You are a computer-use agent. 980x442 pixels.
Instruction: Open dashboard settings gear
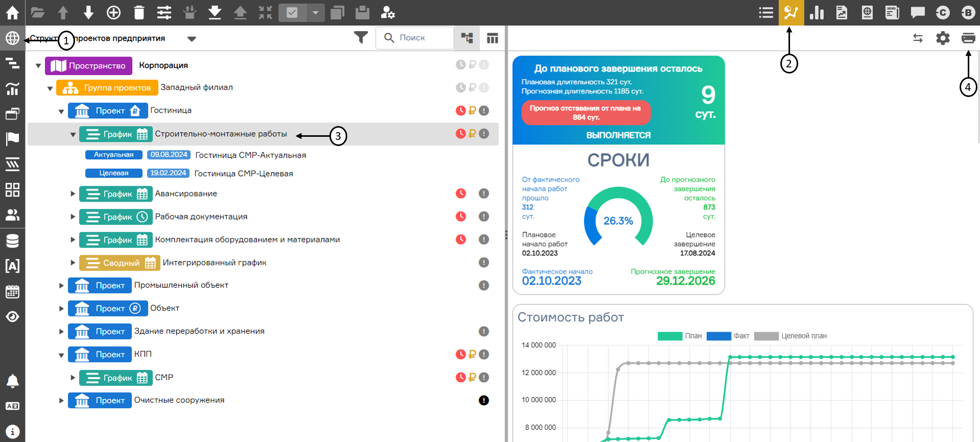[x=943, y=38]
